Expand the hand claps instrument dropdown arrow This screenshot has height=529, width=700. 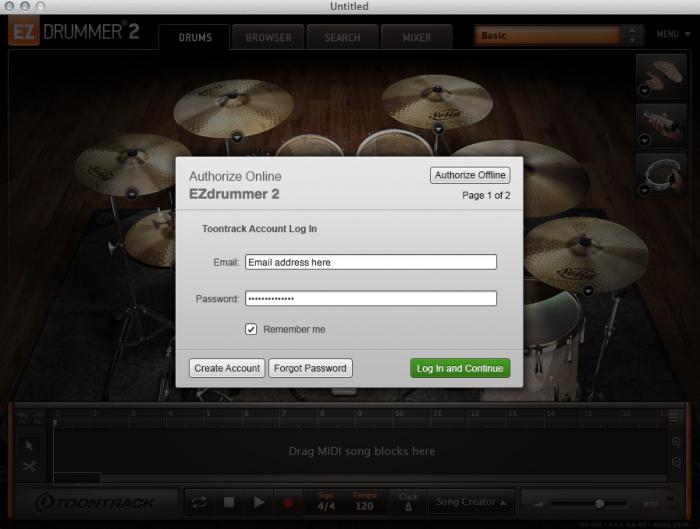coord(644,91)
